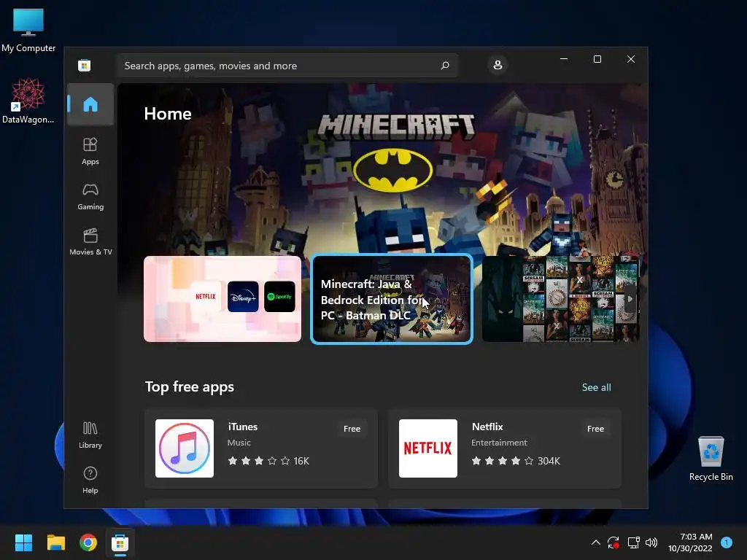Viewport: 747px width, 560px height.
Task: Click the volume speaker tray icon
Action: [x=651, y=542]
